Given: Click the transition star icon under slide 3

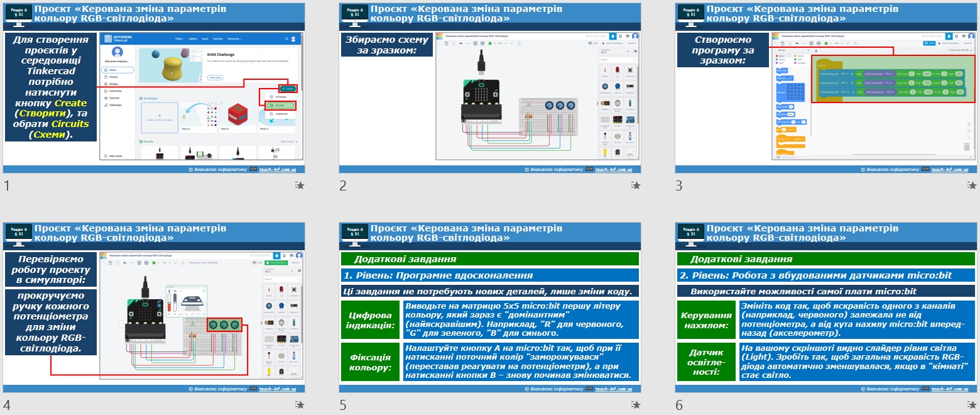Looking at the screenshot, I should coord(972,185).
